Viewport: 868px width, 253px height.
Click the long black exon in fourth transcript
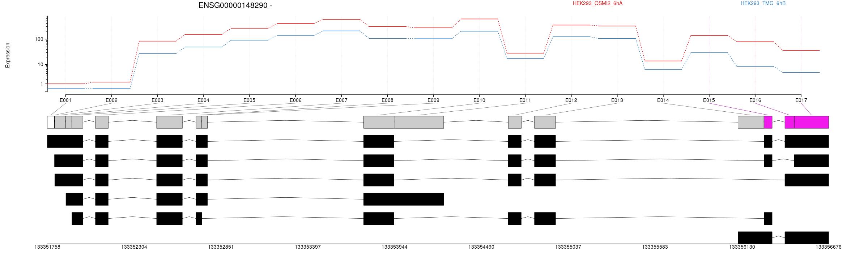point(404,199)
